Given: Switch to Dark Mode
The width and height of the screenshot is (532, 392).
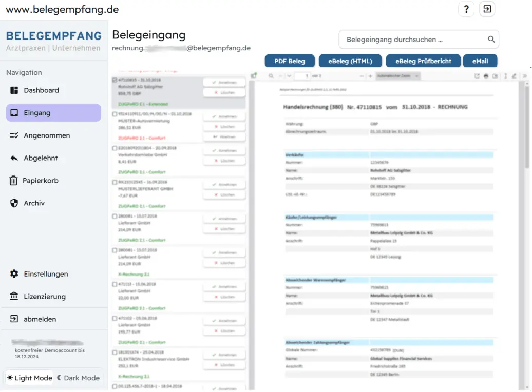Looking at the screenshot, I should point(79,378).
